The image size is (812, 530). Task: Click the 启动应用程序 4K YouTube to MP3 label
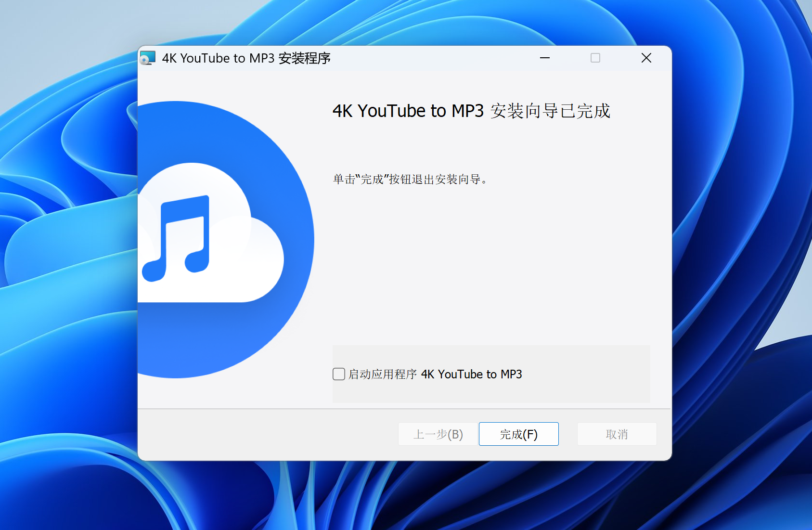pos(435,374)
